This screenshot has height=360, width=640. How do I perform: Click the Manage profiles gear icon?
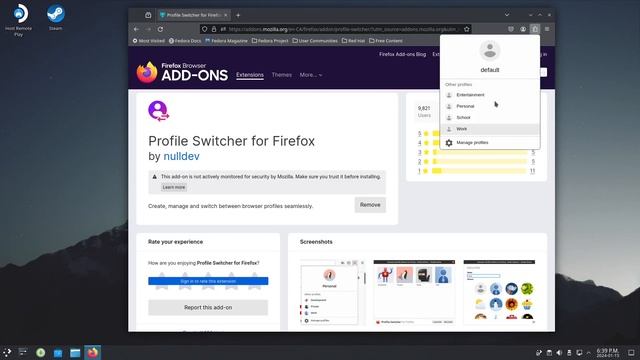click(449, 143)
